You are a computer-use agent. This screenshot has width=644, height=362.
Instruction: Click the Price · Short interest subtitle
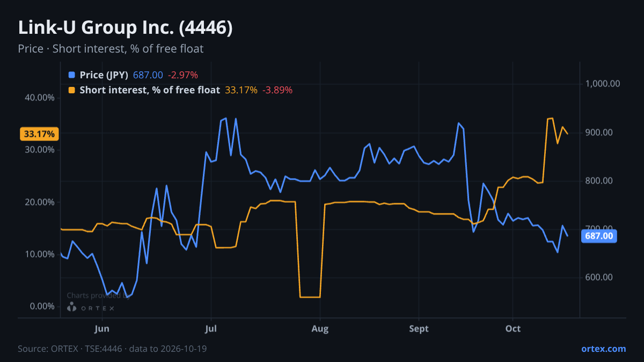click(111, 49)
